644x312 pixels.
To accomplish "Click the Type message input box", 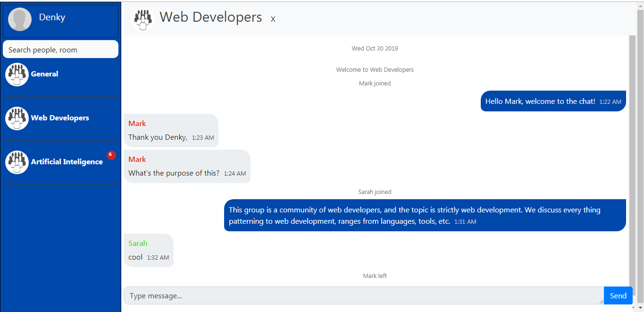I will [x=330, y=295].
